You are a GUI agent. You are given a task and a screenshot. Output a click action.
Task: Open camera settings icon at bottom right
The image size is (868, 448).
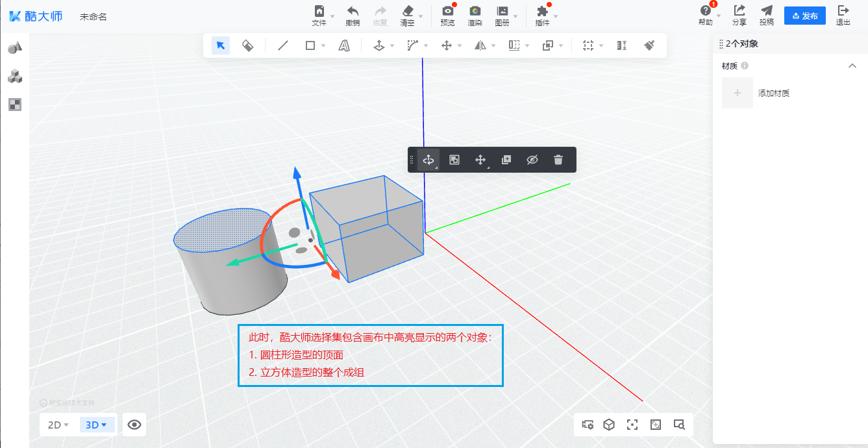click(588, 425)
